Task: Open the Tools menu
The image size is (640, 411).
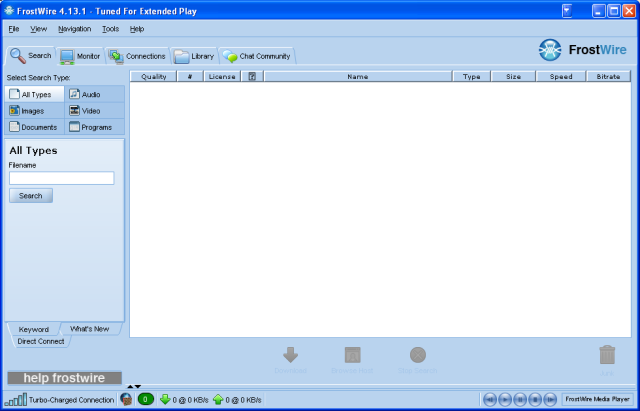Action: pos(110,29)
